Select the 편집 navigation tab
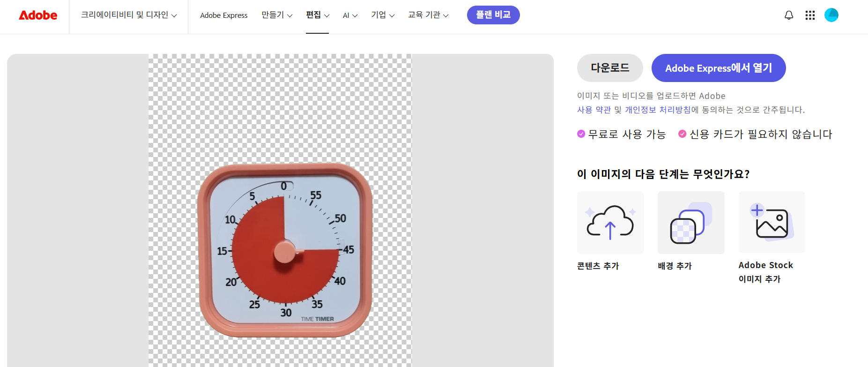 click(317, 15)
